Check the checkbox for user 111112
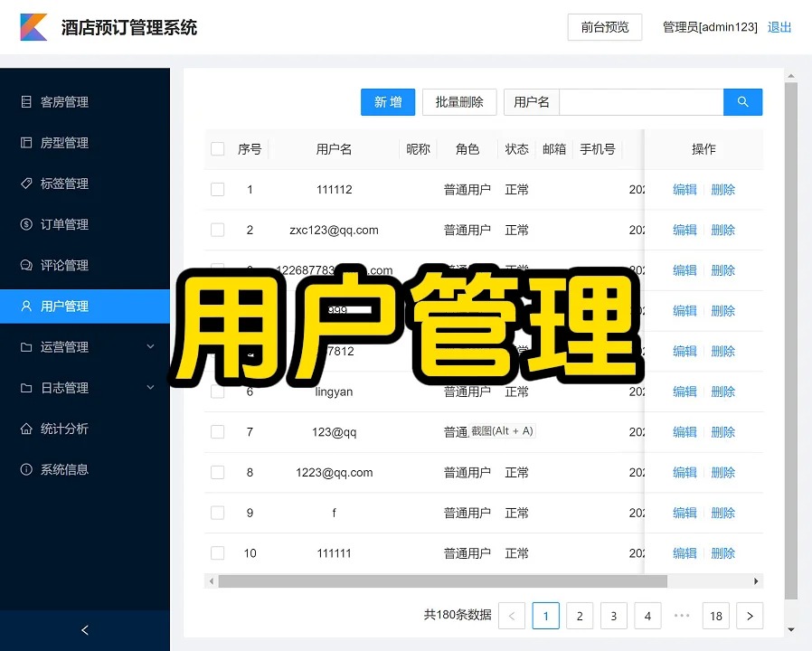 [217, 190]
